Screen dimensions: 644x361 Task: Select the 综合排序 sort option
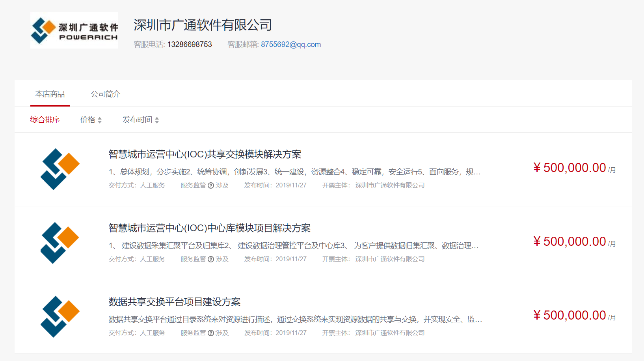click(45, 120)
